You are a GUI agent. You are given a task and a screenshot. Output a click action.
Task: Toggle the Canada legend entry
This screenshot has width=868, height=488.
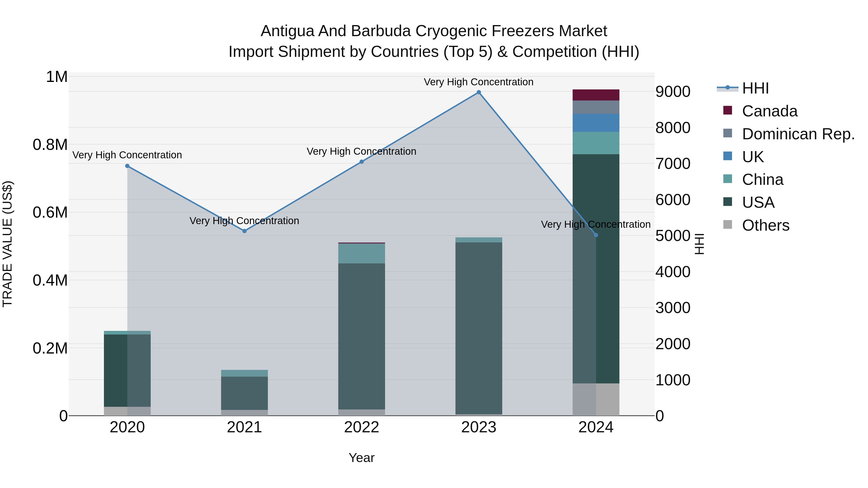tap(760, 111)
